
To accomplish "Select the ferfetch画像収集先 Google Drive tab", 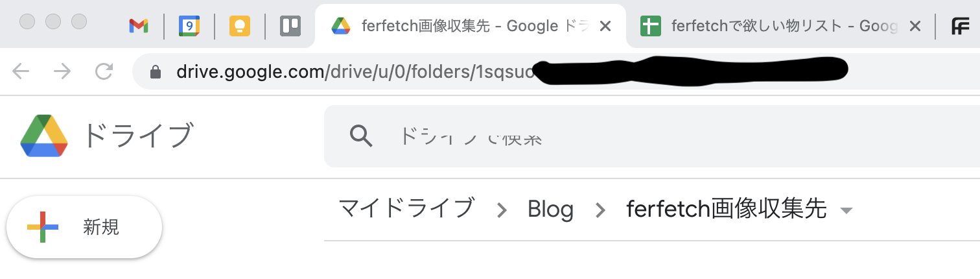I will coord(460,26).
